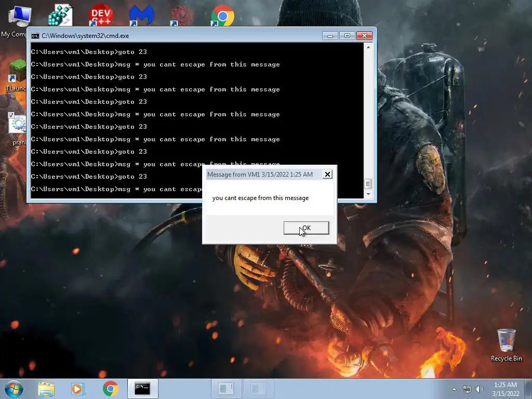532x399 pixels.
Task: Click the cmd scrollbar up arrow
Action: [368, 47]
